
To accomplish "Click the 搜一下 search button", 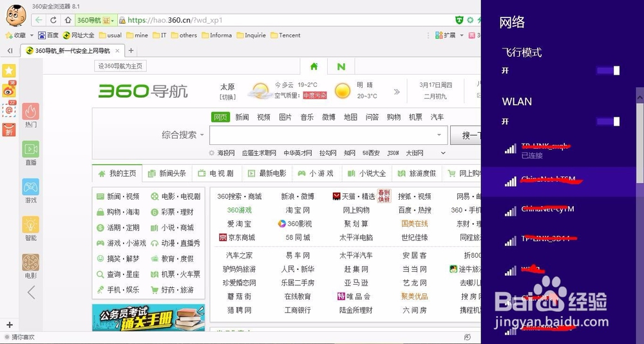I will pyautogui.click(x=466, y=135).
